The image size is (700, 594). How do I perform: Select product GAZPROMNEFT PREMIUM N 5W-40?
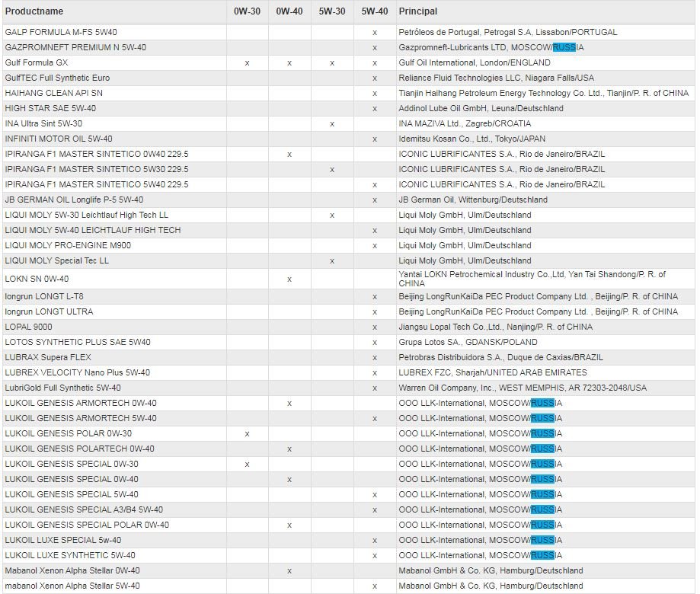click(x=75, y=47)
